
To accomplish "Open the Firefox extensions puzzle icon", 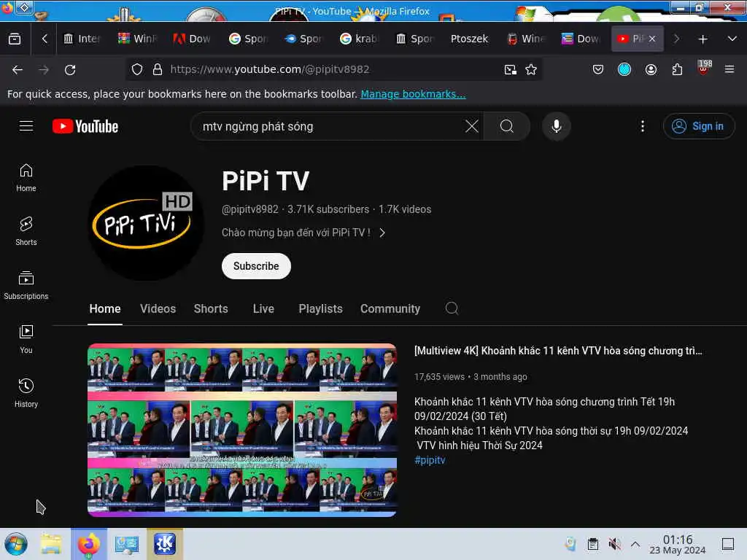I will [x=677, y=69].
